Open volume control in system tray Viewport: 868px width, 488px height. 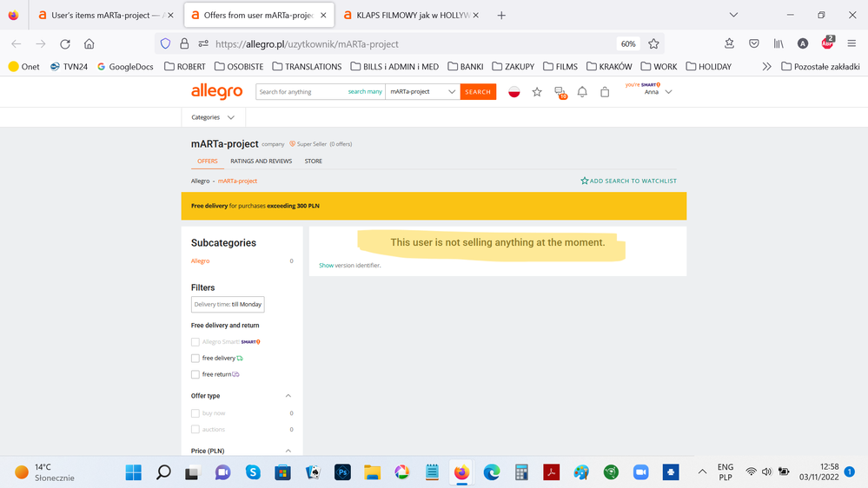[766, 472]
